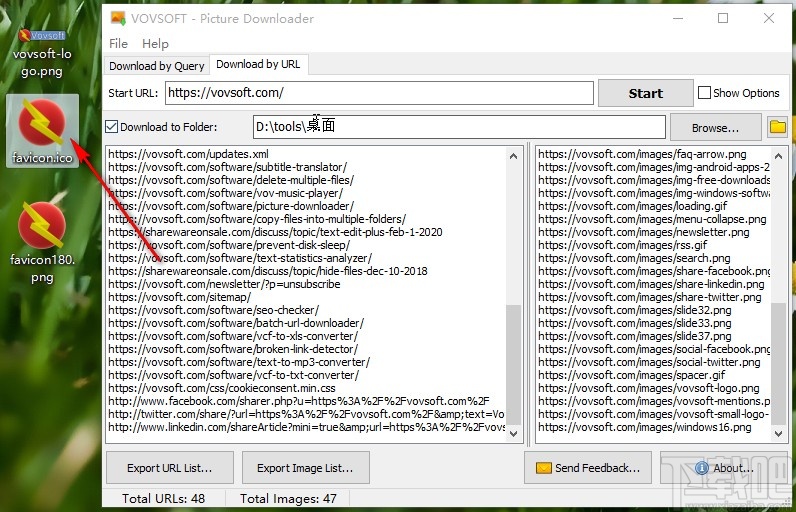
Task: Click Export URL List... button
Action: tap(170, 468)
